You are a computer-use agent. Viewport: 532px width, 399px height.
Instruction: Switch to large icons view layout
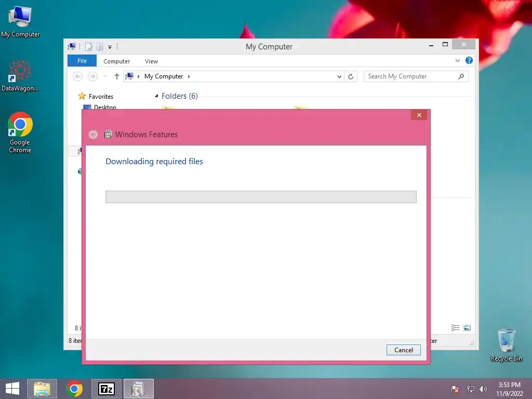[x=467, y=328]
